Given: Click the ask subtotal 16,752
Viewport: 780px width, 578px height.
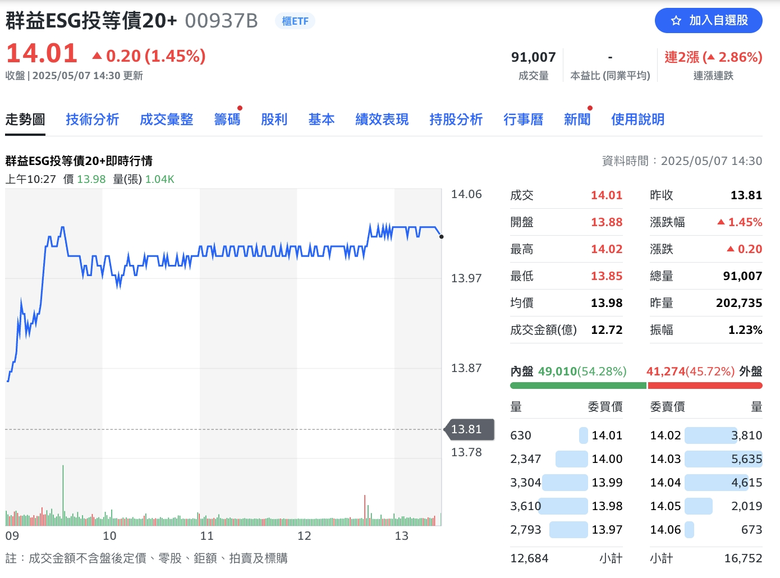Looking at the screenshot, I should tap(743, 559).
